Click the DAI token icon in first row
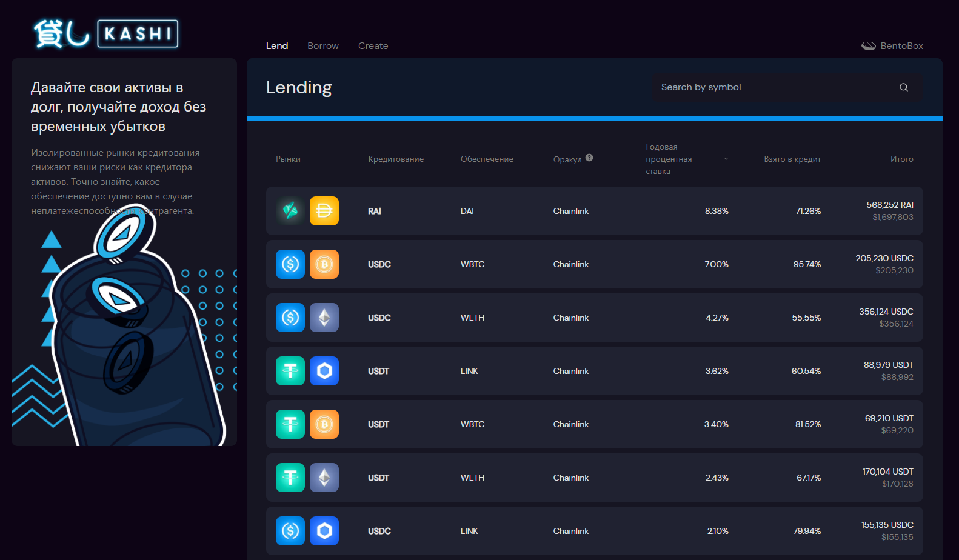Viewport: 959px width, 560px height. click(324, 211)
